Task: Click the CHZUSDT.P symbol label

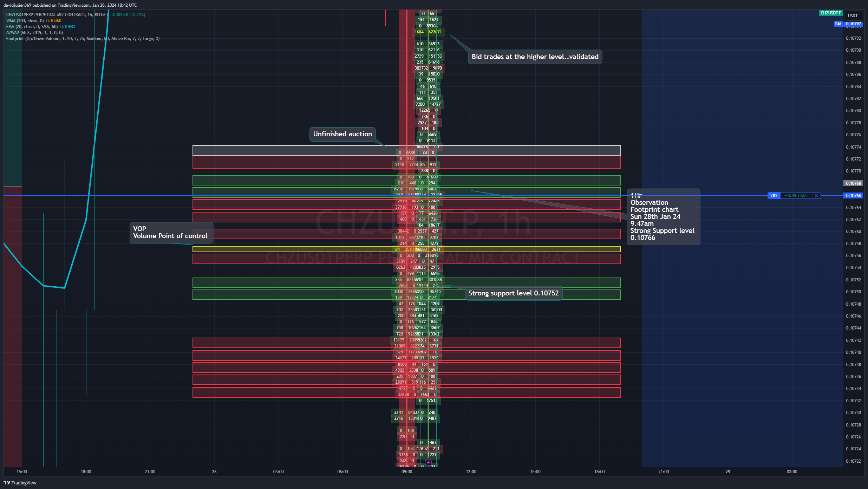Action: pyautogui.click(x=831, y=13)
